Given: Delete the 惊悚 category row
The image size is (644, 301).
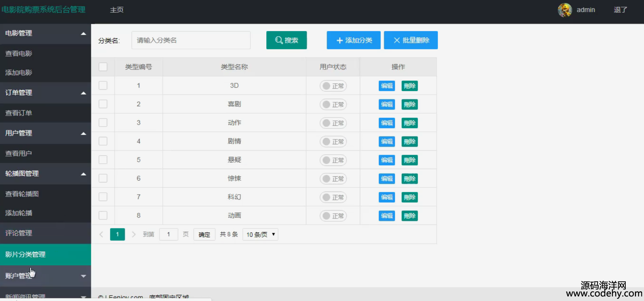Looking at the screenshot, I should coord(410,179).
